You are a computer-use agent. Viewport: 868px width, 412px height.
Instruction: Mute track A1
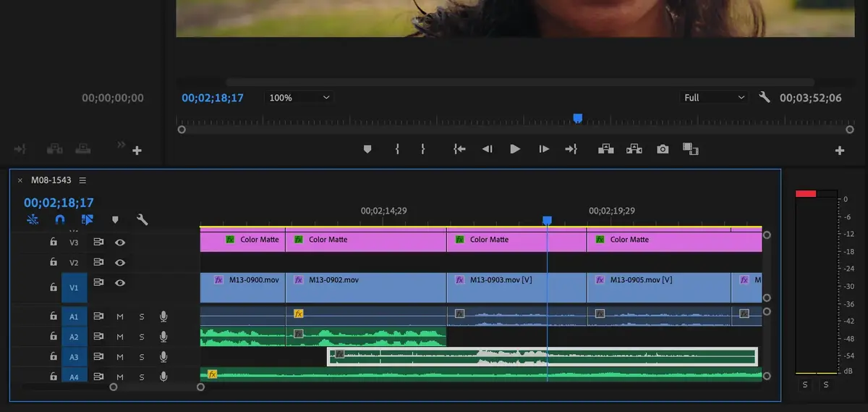tap(120, 316)
